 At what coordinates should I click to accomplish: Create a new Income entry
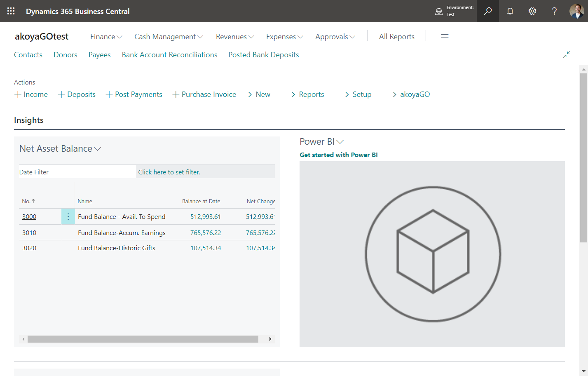tap(31, 94)
